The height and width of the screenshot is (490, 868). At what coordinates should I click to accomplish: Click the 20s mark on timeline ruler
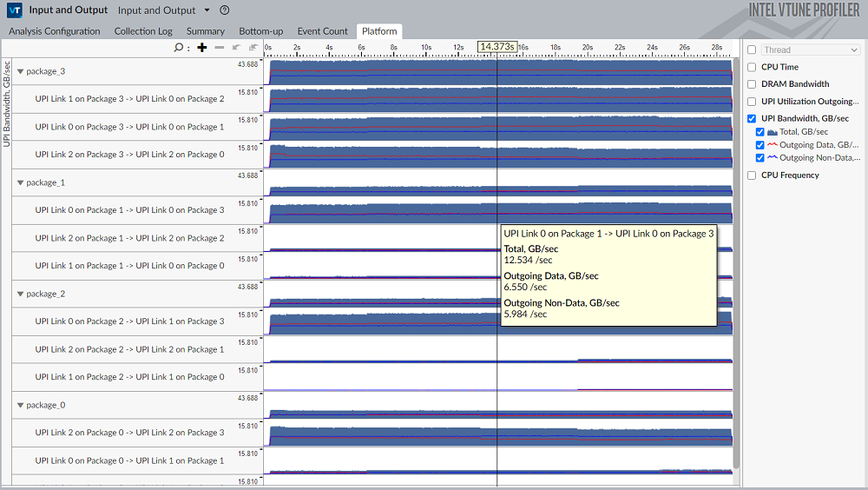pyautogui.click(x=588, y=47)
